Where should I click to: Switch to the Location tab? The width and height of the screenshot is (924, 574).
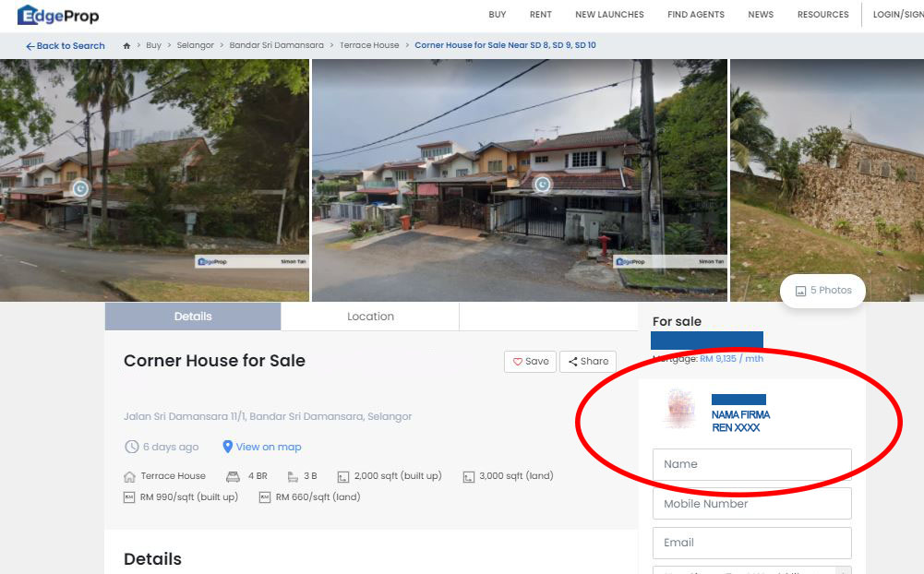click(x=370, y=317)
